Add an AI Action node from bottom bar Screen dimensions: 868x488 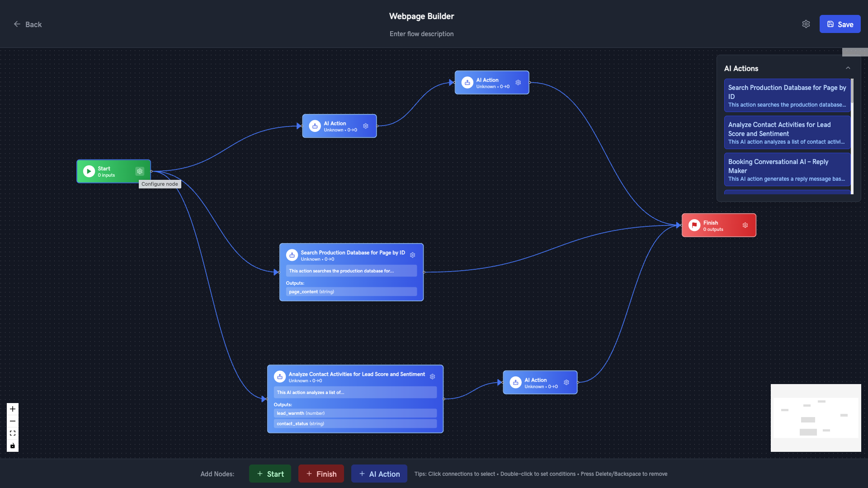click(x=379, y=474)
